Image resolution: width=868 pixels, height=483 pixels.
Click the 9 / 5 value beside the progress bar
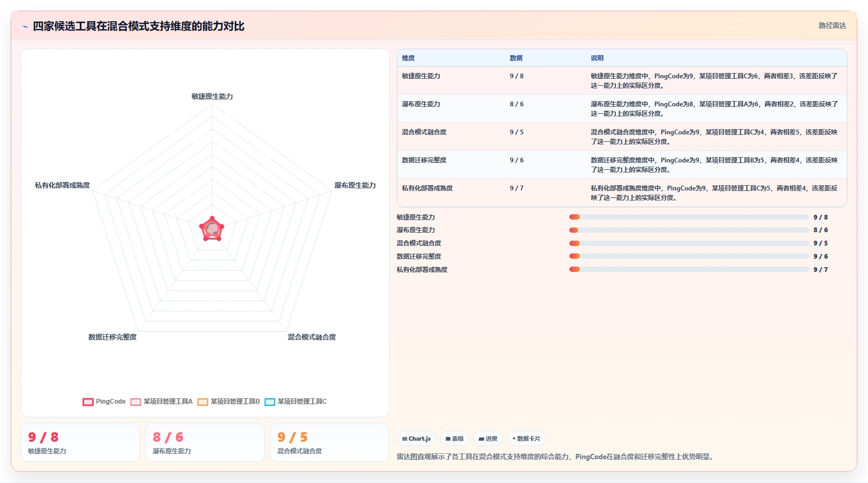[820, 243]
